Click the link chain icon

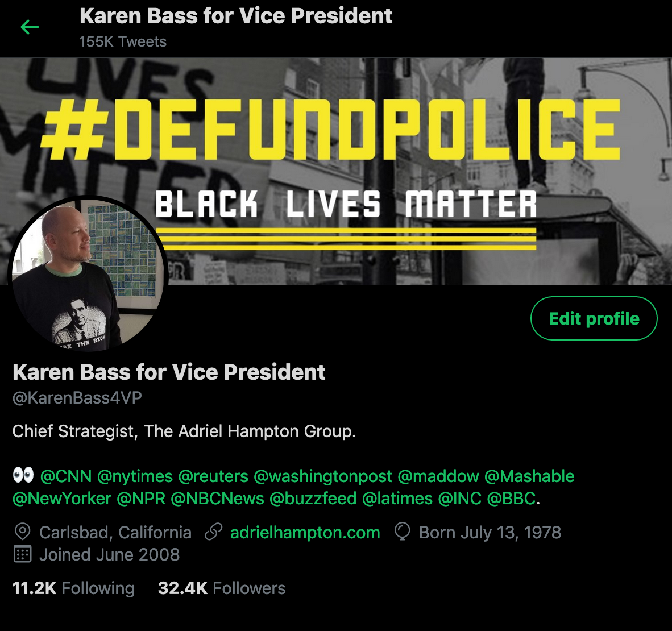click(213, 532)
